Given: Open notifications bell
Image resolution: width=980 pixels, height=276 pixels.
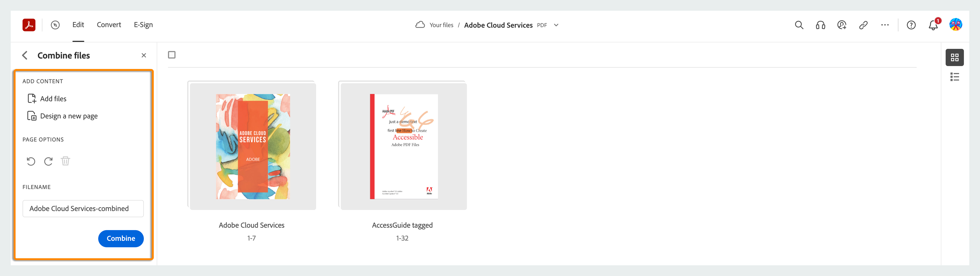Looking at the screenshot, I should [x=933, y=26].
